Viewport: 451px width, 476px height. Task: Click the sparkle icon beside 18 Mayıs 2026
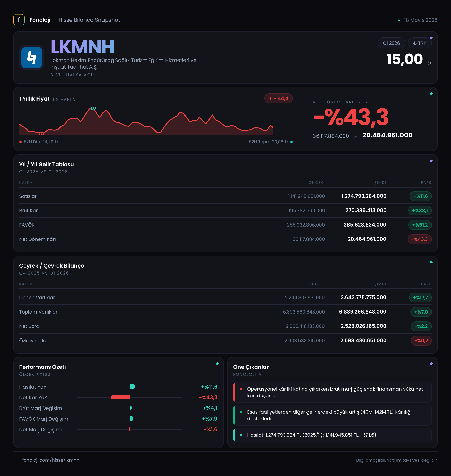(399, 20)
